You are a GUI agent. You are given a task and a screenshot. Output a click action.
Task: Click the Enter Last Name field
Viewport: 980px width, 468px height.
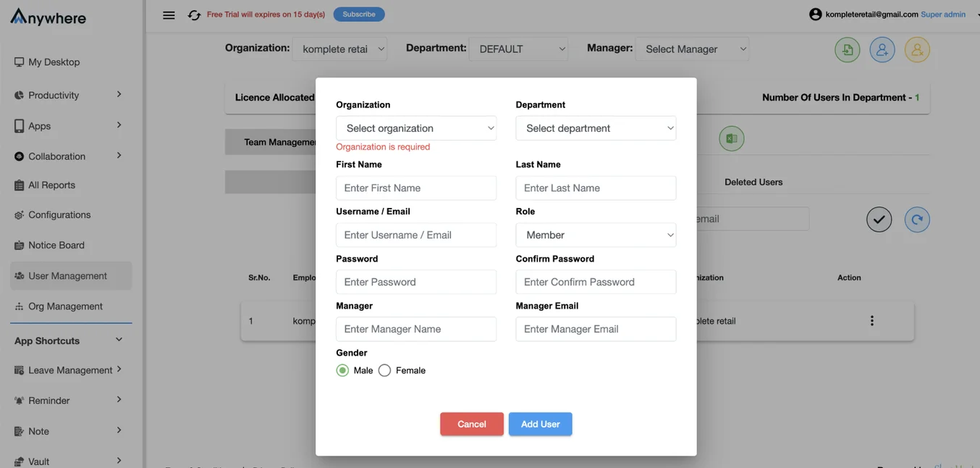596,188
